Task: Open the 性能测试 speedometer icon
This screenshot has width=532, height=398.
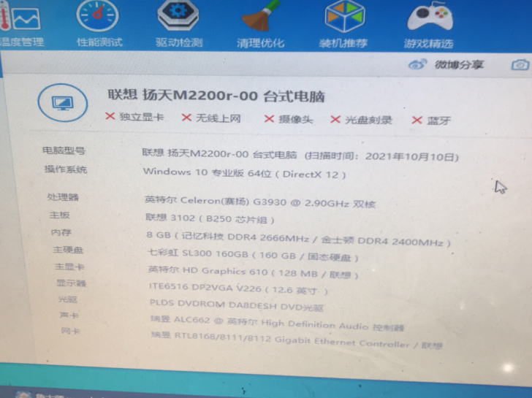Action: click(97, 15)
